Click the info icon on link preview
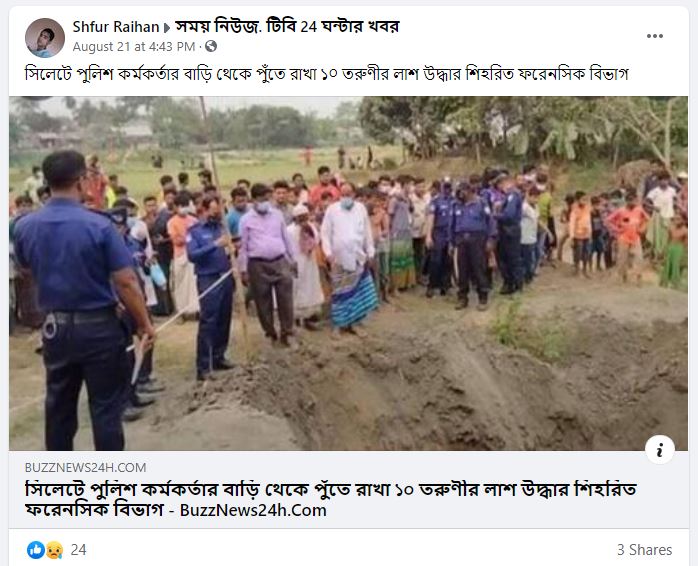Screen dimensions: 698x566 [660, 449]
